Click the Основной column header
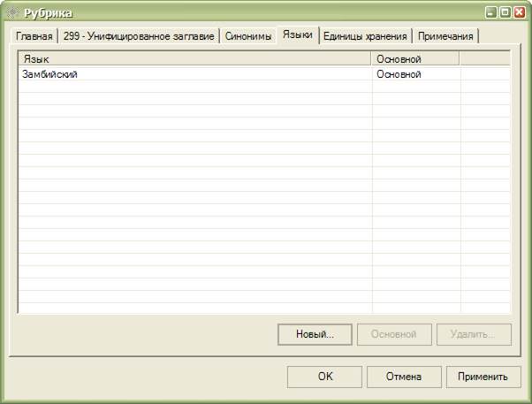 point(414,58)
